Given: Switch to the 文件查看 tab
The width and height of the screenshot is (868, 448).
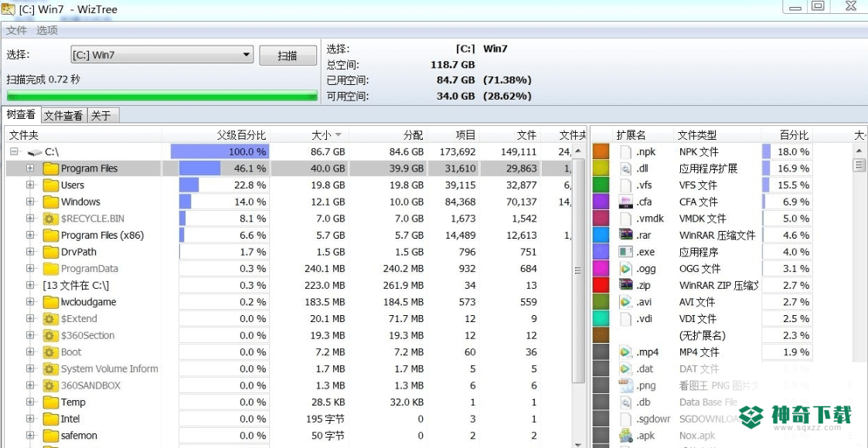Looking at the screenshot, I should tap(63, 116).
